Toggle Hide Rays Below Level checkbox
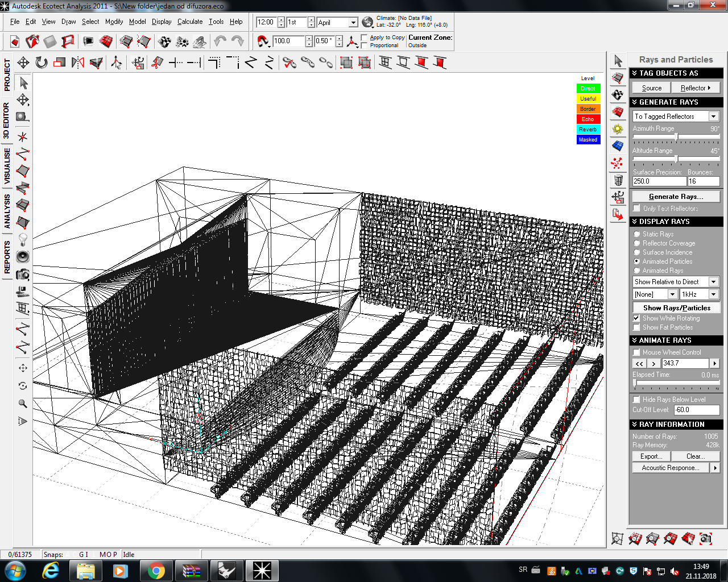Image resolution: width=728 pixels, height=582 pixels. (x=637, y=400)
